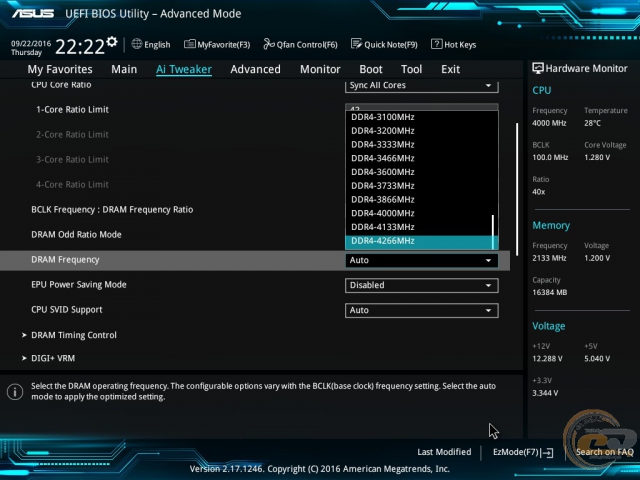Click the Quick Note notepad icon

pyautogui.click(x=356, y=44)
